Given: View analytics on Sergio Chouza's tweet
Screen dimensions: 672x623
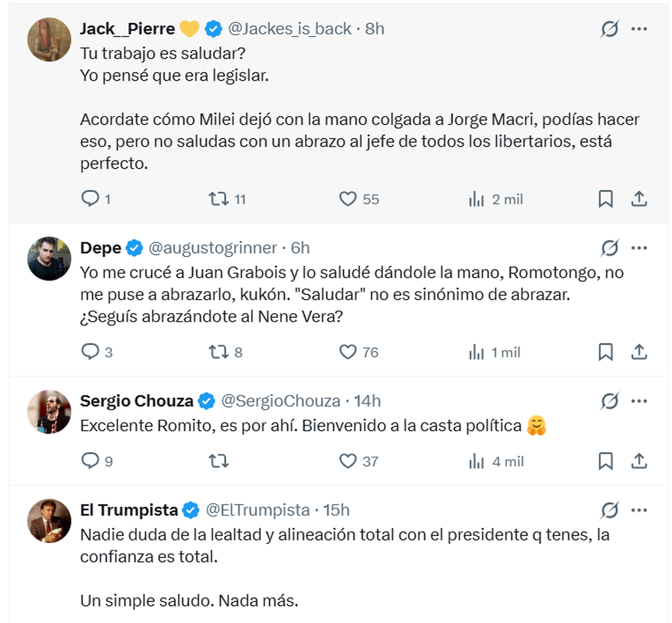Looking at the screenshot, I should click(x=477, y=461).
